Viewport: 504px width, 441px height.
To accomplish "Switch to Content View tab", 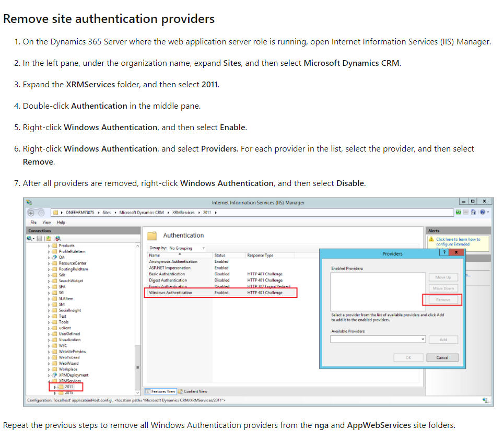I will click(x=193, y=391).
